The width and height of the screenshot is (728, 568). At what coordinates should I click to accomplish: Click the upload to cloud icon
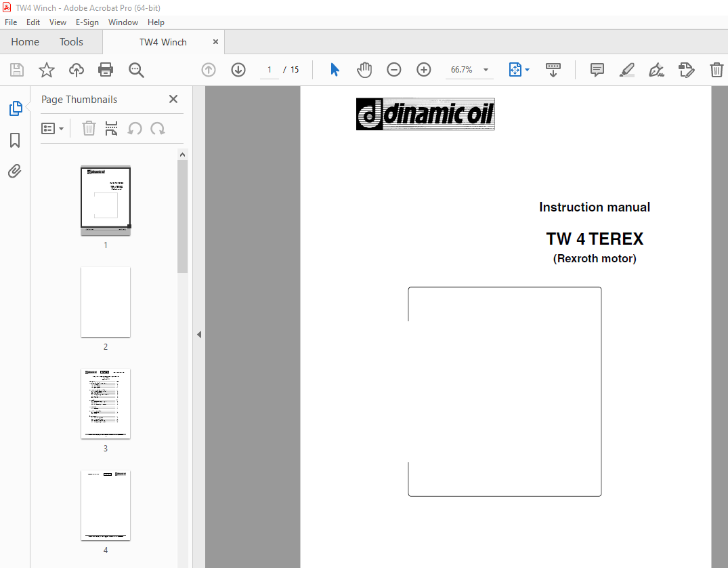76,70
